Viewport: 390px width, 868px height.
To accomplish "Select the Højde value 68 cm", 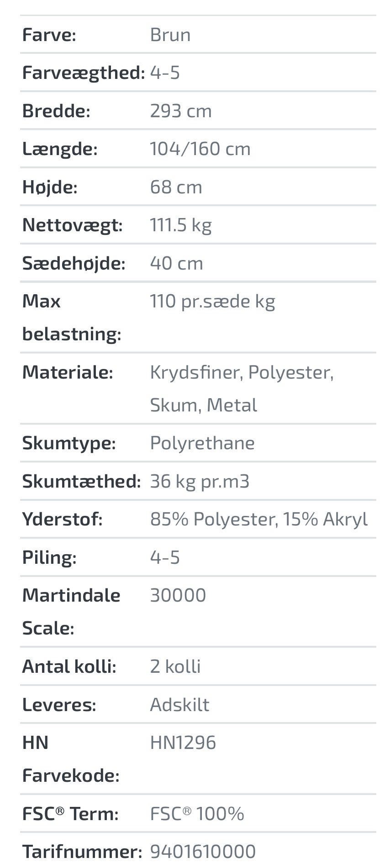I will [x=176, y=187].
